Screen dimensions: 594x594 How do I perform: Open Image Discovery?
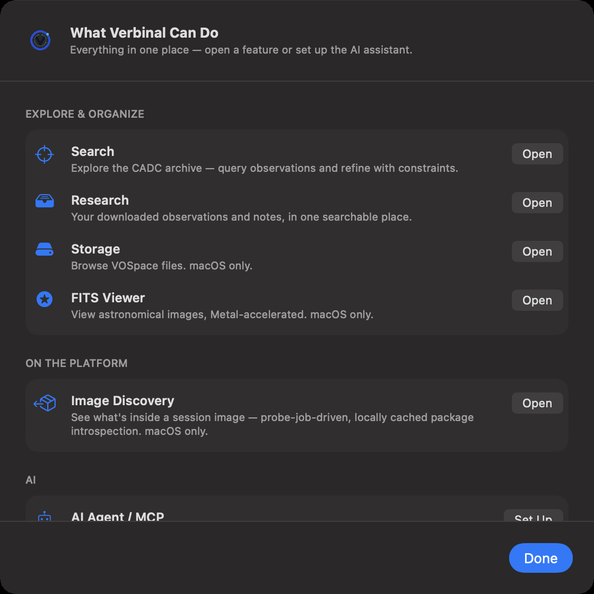[537, 403]
